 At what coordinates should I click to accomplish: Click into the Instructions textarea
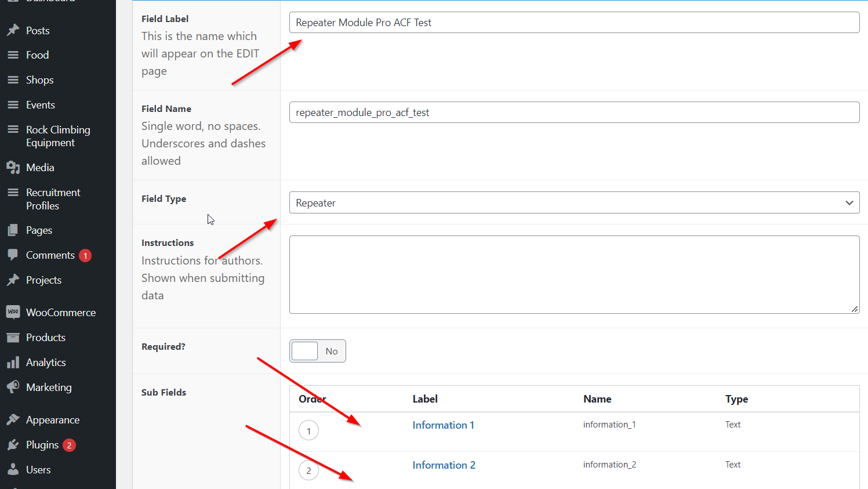(x=574, y=274)
